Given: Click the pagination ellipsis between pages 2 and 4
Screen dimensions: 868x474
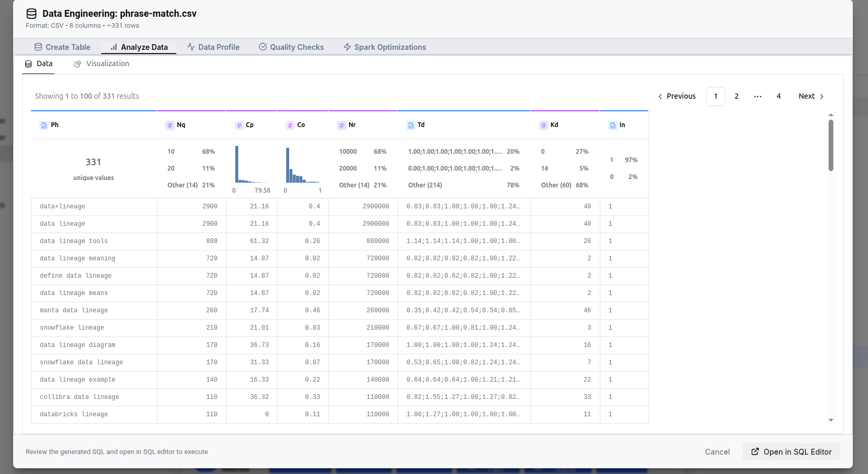Looking at the screenshot, I should click(757, 96).
